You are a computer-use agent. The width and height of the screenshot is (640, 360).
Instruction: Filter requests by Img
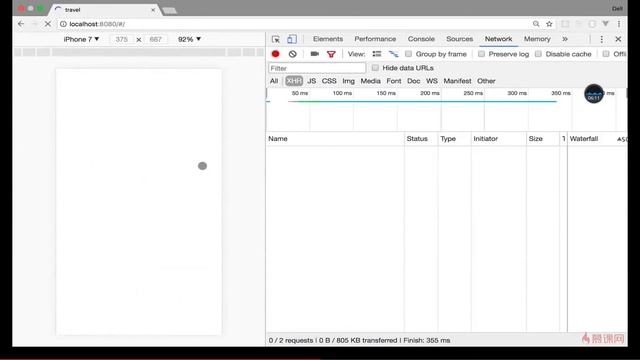348,81
